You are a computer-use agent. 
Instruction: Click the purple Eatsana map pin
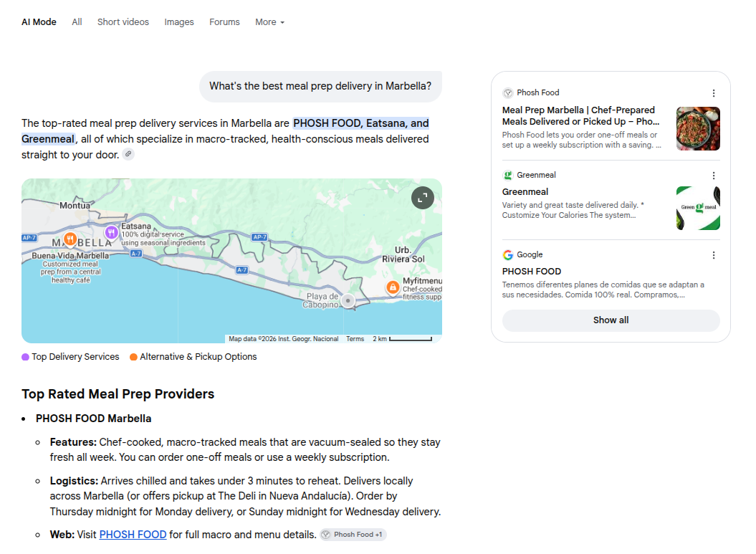[x=111, y=233]
